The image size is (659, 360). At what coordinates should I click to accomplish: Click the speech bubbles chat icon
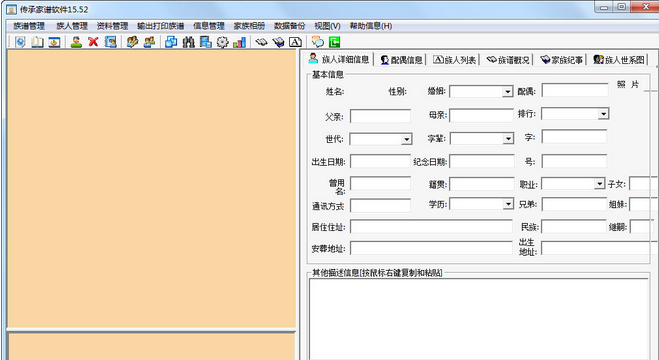(317, 42)
